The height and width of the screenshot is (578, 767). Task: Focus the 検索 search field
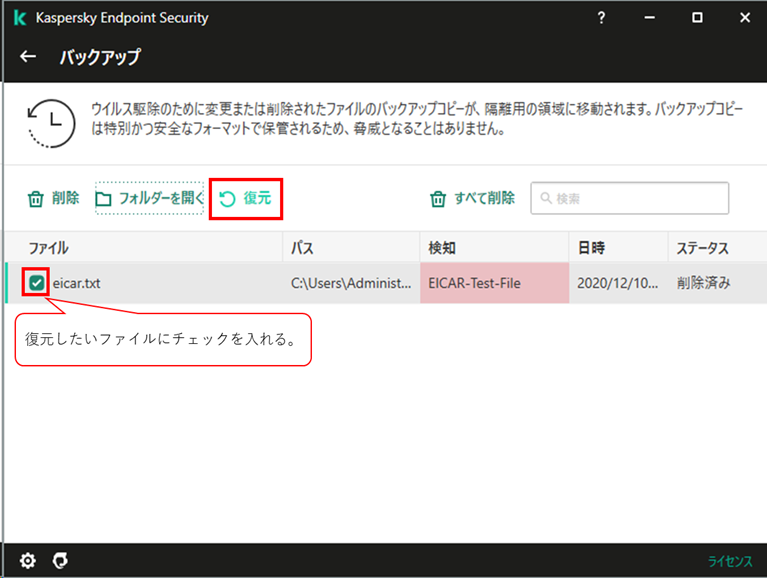tap(630, 198)
